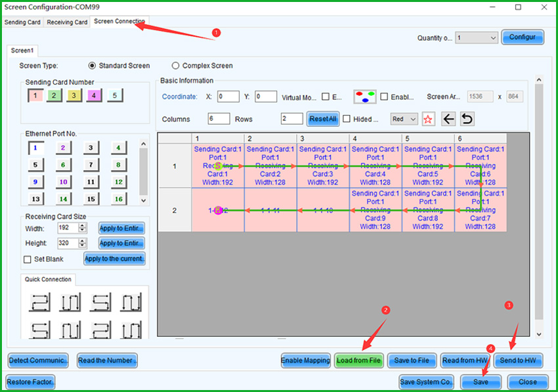Click the Load from File button
Viewport: 558px width, 392px height.
point(358,360)
